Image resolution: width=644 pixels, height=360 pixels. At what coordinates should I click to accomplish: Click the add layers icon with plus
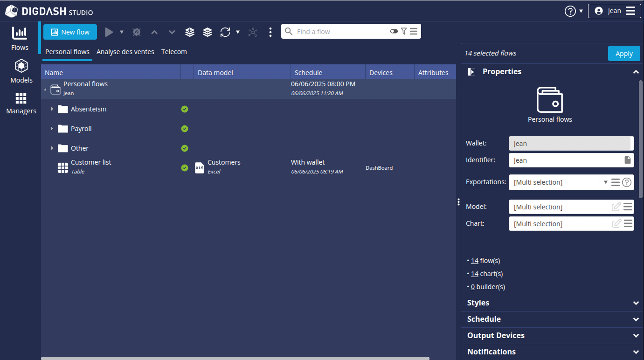click(190, 32)
